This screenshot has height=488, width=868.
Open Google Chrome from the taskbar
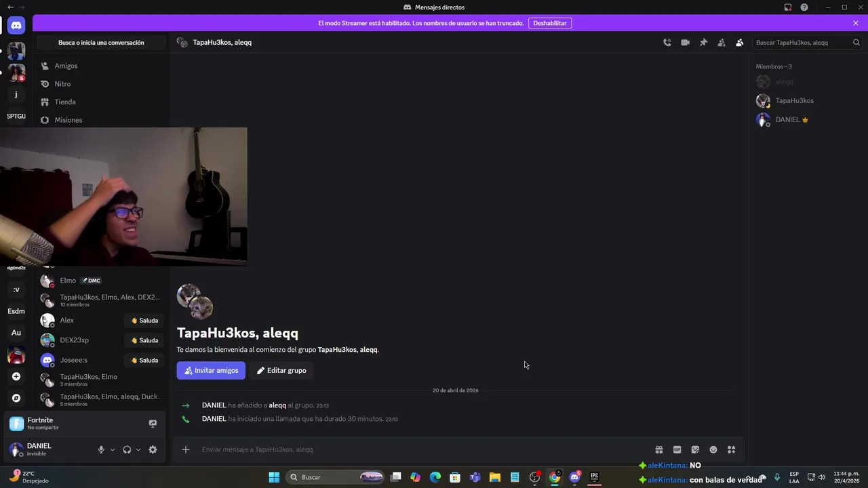coord(555,477)
